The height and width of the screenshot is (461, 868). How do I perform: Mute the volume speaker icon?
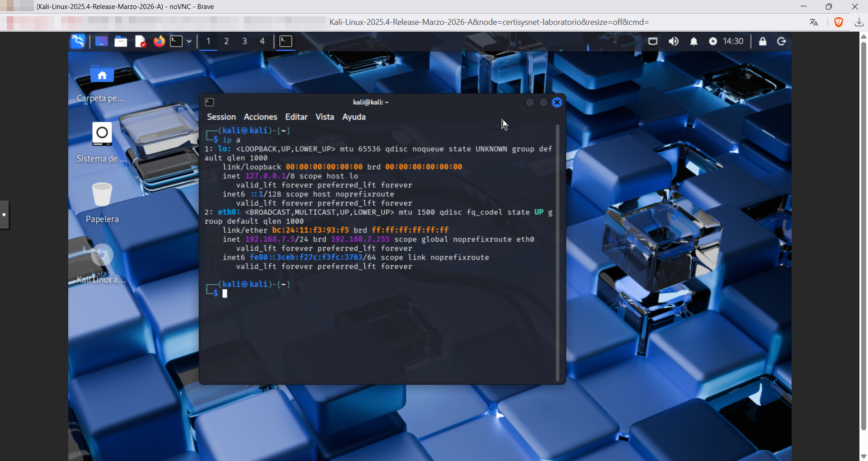(674, 41)
